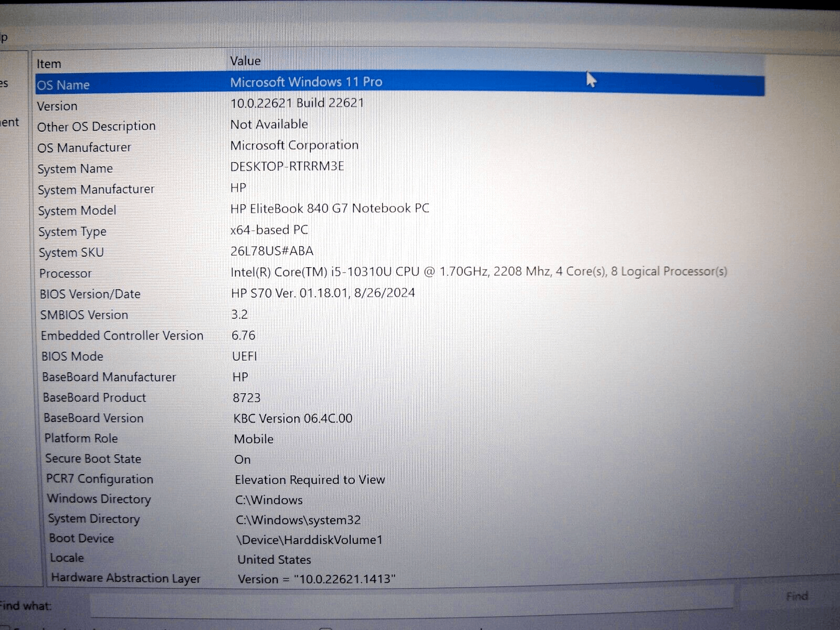Click the Item column header
This screenshot has width=840, height=630.
(105, 62)
